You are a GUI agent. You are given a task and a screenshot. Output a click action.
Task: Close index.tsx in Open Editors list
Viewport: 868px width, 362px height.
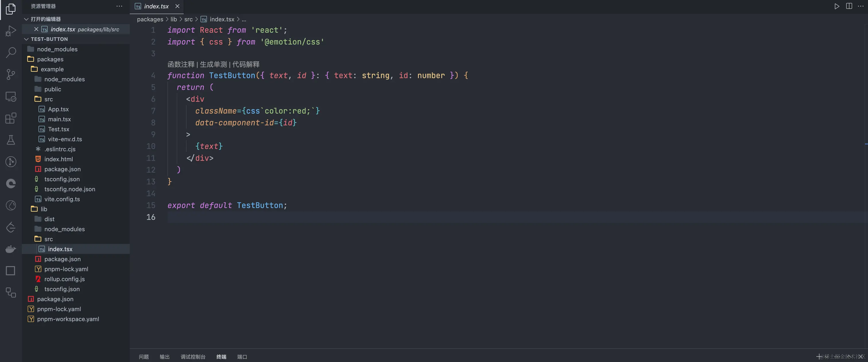36,29
